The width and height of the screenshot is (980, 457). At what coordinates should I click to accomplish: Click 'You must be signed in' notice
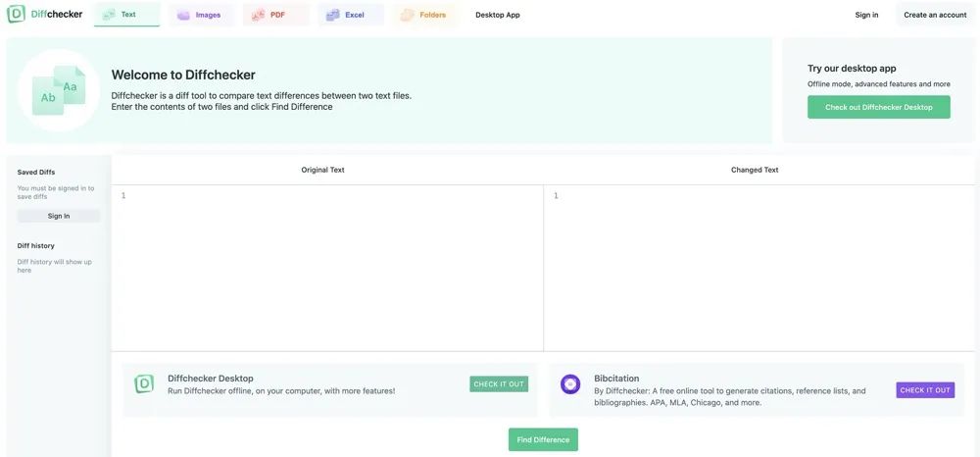(x=56, y=192)
